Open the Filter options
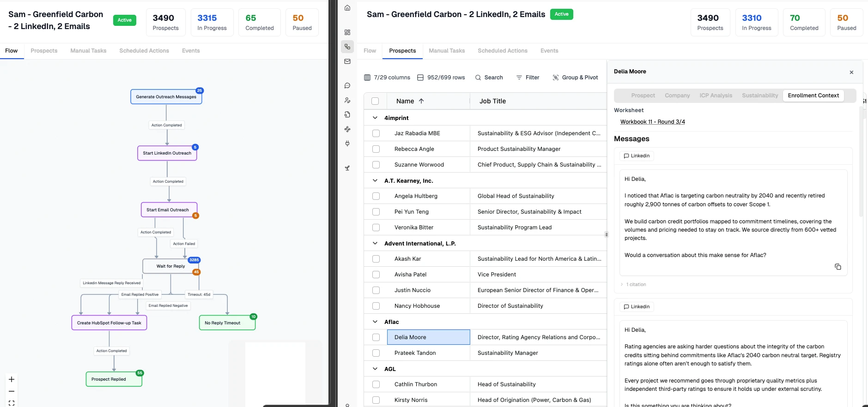 click(528, 78)
